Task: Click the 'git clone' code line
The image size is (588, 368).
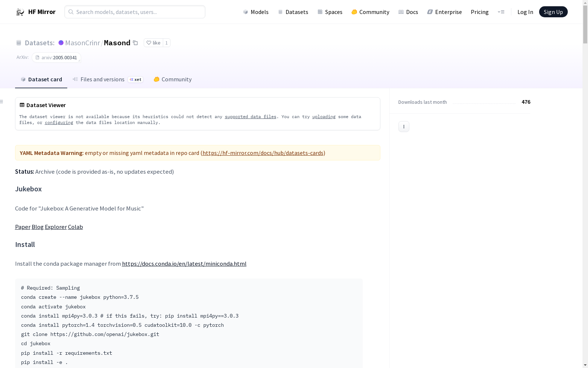Action: 90,334
